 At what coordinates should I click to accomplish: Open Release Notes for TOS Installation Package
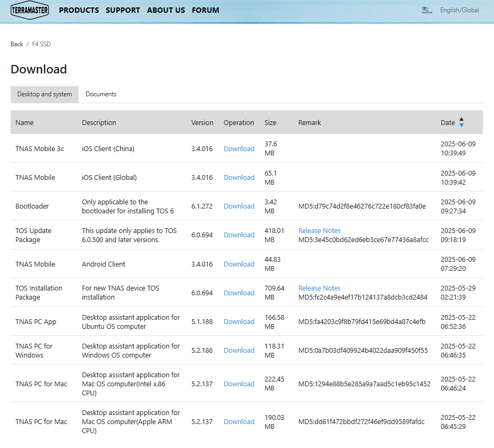point(320,288)
